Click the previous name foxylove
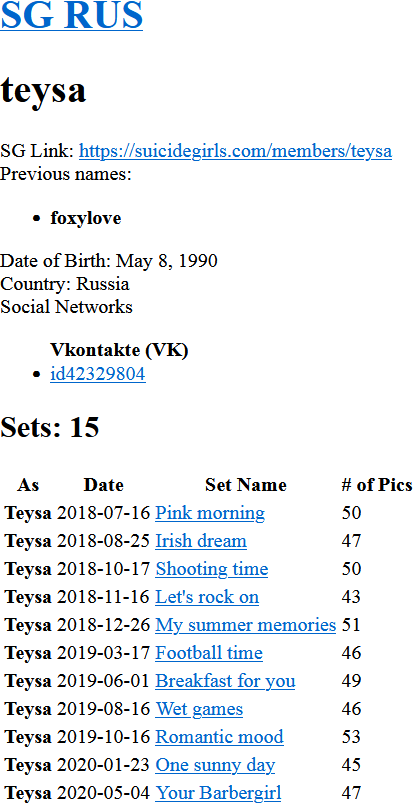 click(86, 218)
